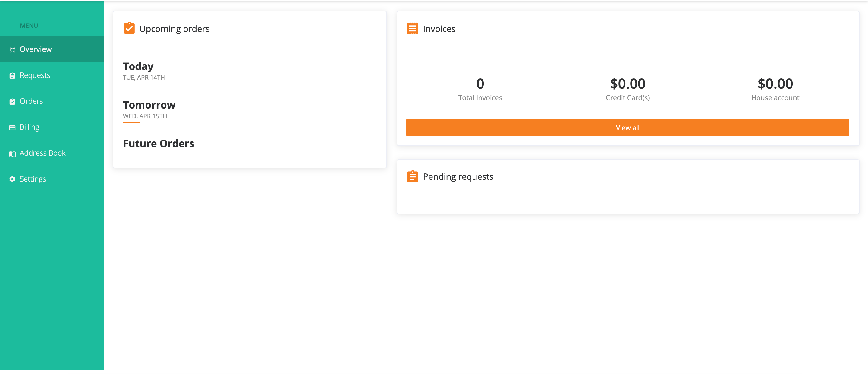Click the Credit Card(s) amount
The height and width of the screenshot is (374, 868).
[627, 84]
